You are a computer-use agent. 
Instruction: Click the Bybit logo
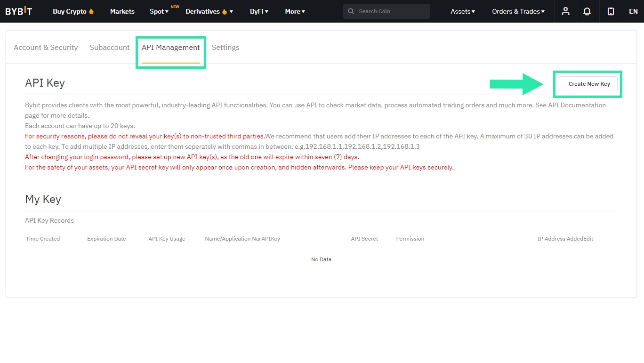click(x=19, y=11)
